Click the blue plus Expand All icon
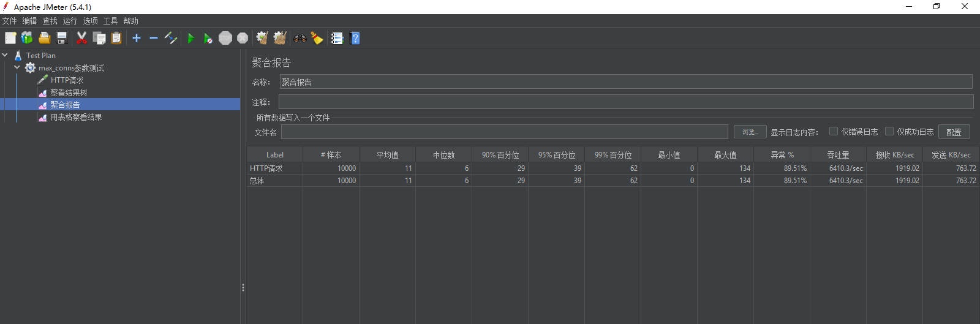Screen dimensions: 980x324 pyautogui.click(x=137, y=38)
